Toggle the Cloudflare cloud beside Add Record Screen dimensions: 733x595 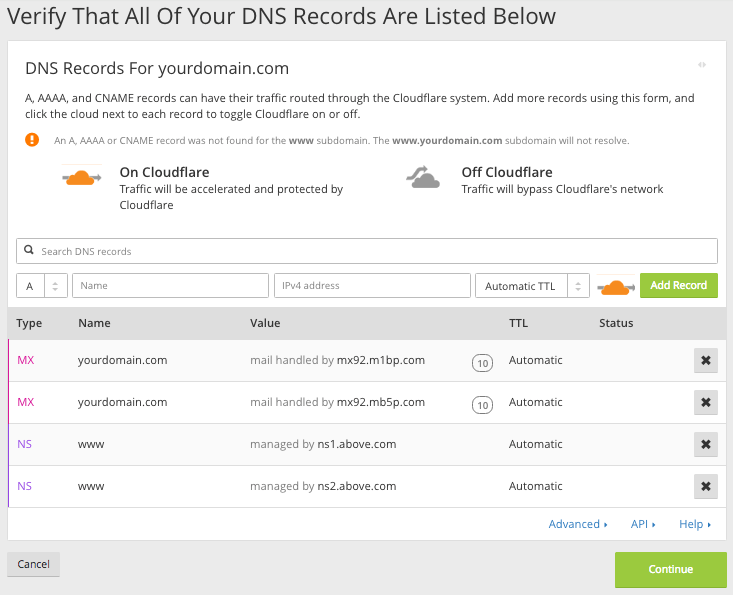tap(616, 287)
